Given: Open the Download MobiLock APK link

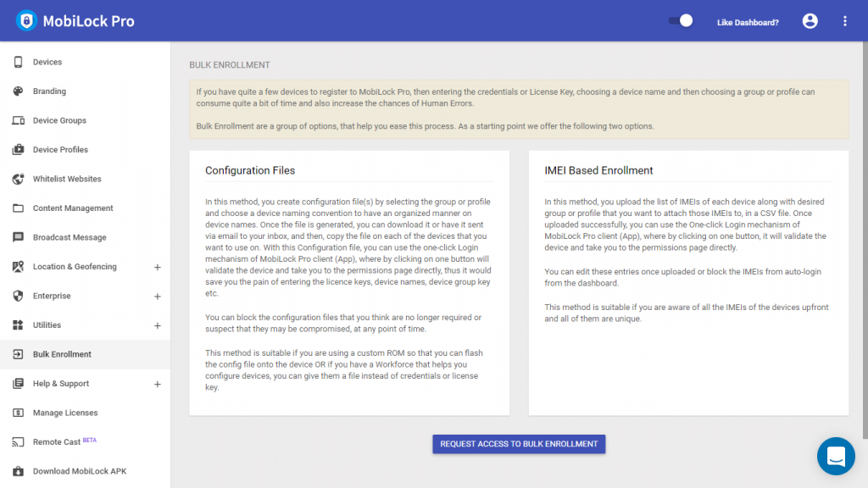Looking at the screenshot, I should tap(79, 471).
